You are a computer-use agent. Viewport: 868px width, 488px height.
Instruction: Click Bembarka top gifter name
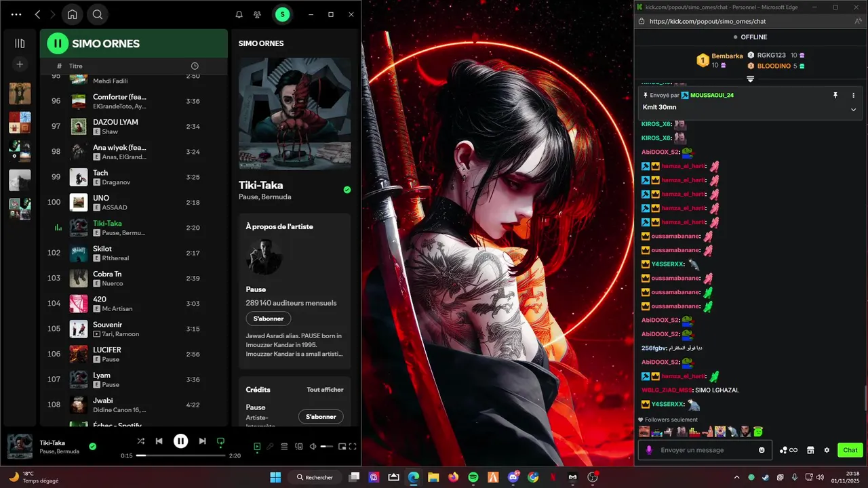727,56
